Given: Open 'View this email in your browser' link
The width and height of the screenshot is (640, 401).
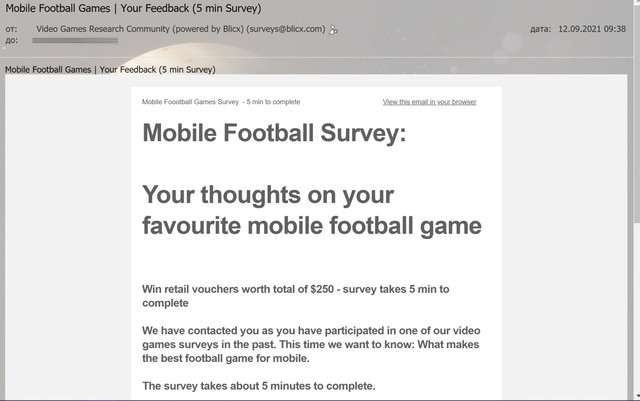Looking at the screenshot, I should pyautogui.click(x=429, y=102).
